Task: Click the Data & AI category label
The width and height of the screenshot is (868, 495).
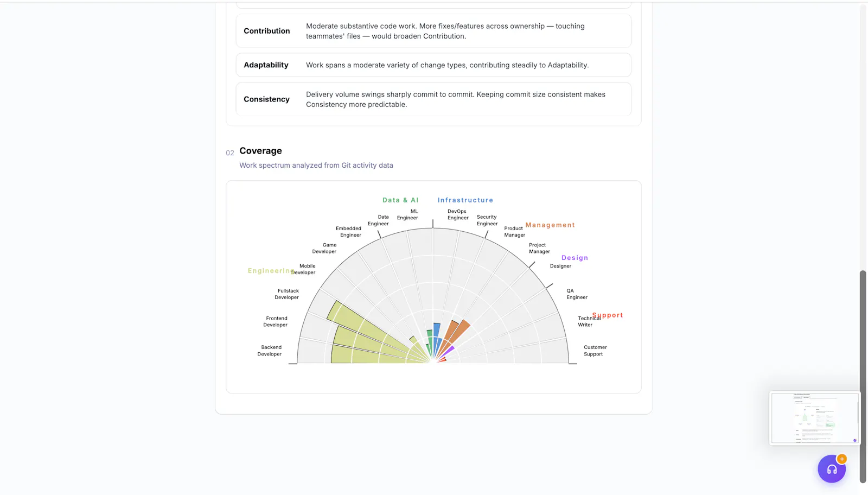Action: [400, 200]
